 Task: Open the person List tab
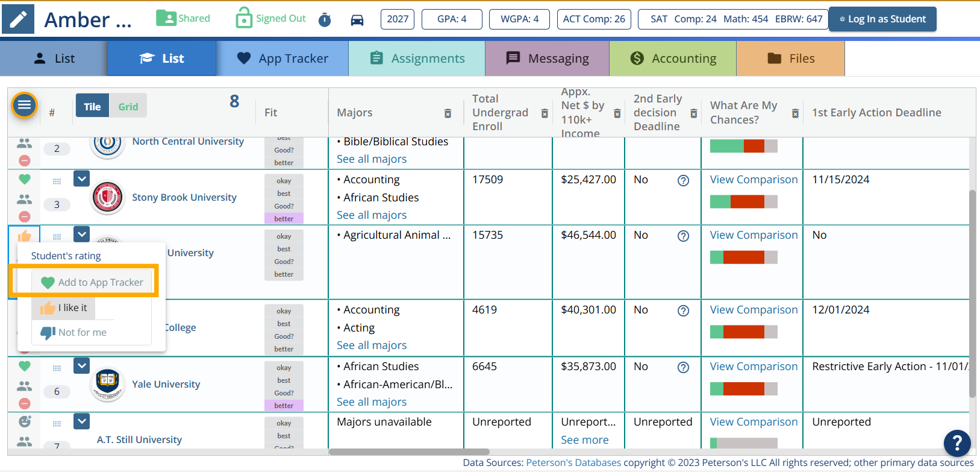pos(54,58)
